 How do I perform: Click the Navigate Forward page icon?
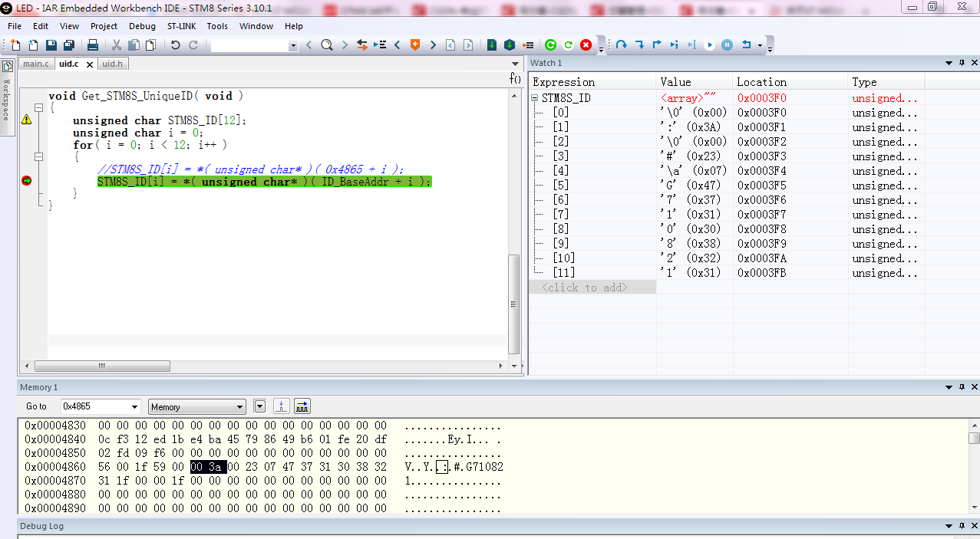[468, 45]
